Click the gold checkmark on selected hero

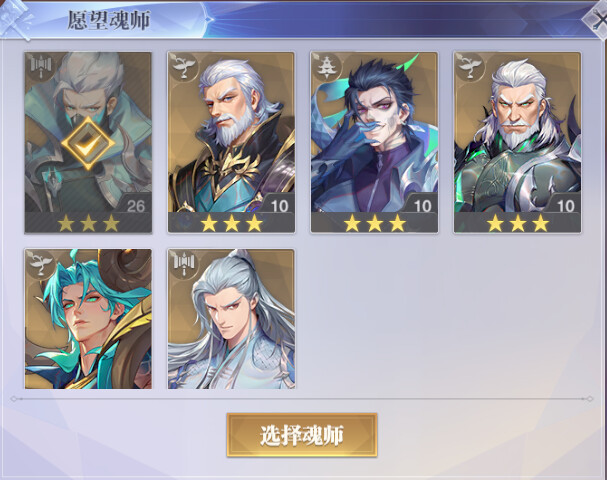pos(88,144)
